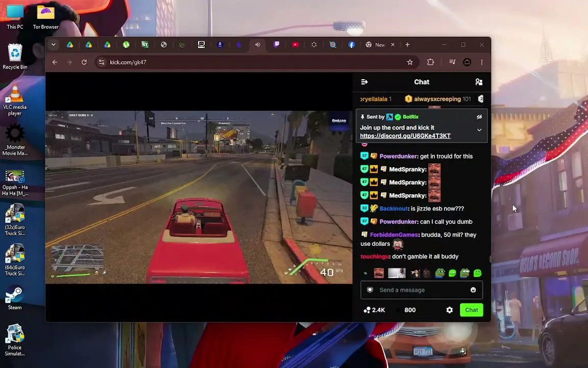
Task: Open the _Monster Movie Ma... desktop icon
Action: click(15, 140)
